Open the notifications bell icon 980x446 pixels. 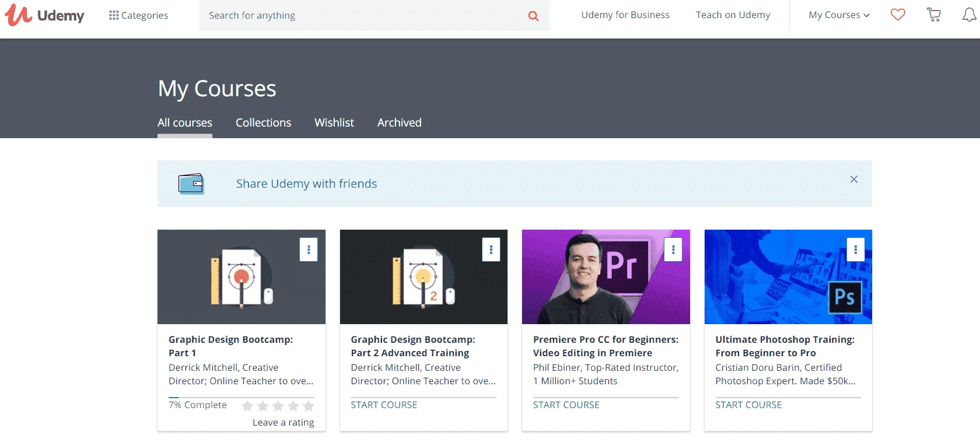[969, 15]
